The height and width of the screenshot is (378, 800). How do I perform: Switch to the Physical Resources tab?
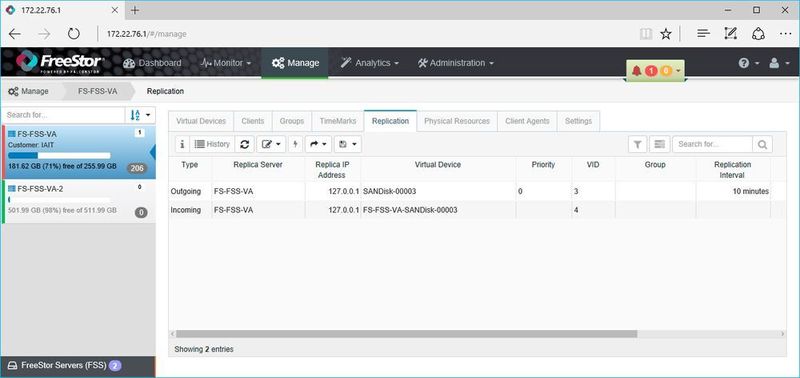click(x=457, y=121)
